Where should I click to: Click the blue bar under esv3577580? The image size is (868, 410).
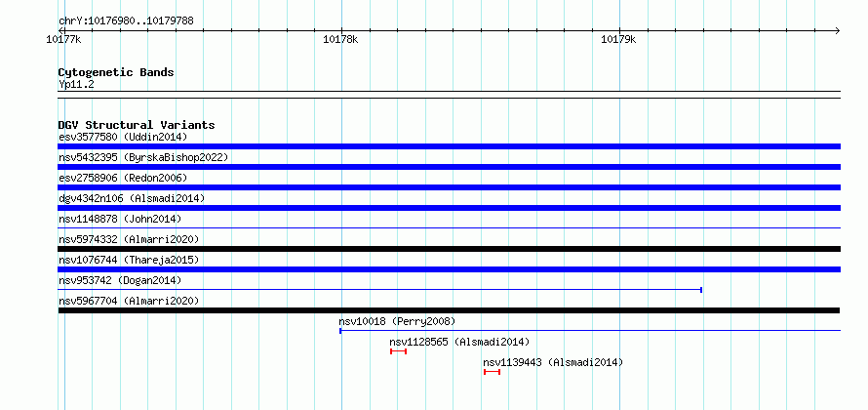449,146
